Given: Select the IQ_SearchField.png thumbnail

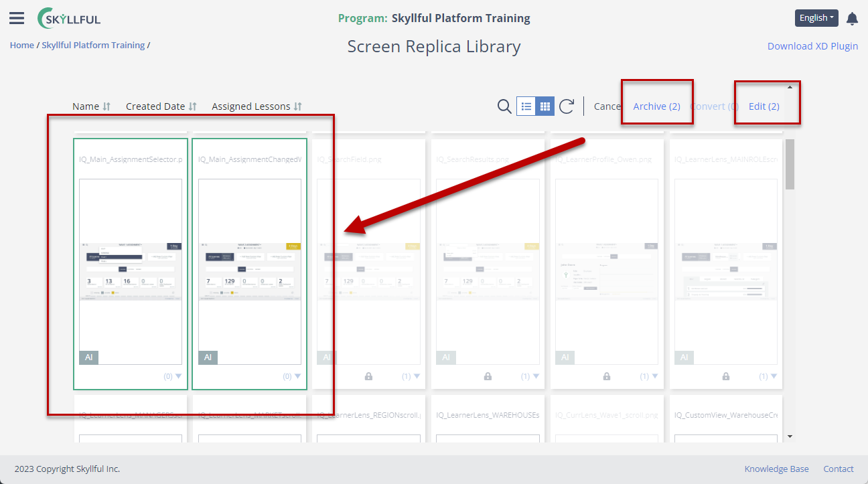Looking at the screenshot, I should [369, 272].
